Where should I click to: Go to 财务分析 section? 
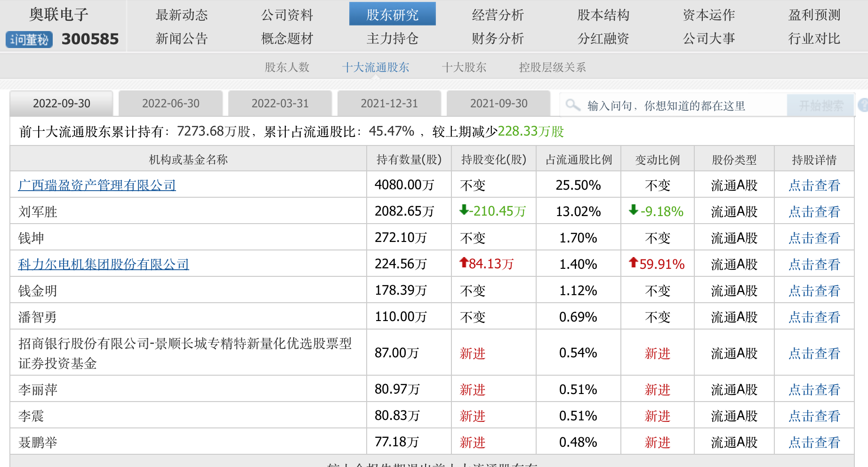[x=498, y=39]
